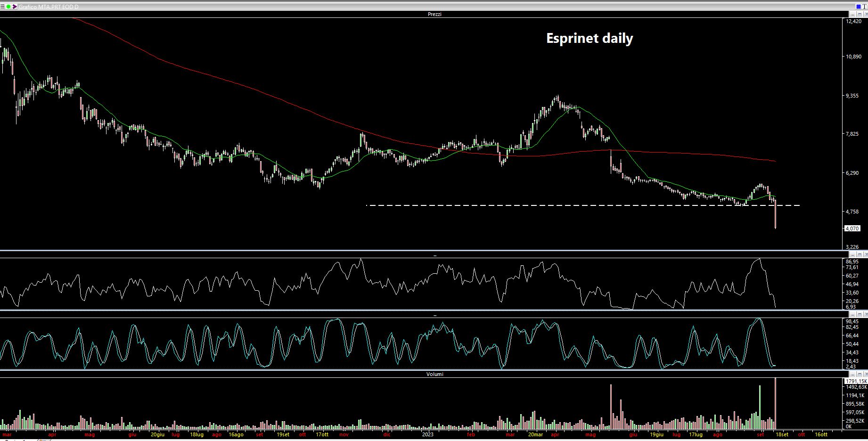Minimize the Prezzi price panel
Image resolution: width=868 pixels, height=441 pixels.
click(853, 14)
